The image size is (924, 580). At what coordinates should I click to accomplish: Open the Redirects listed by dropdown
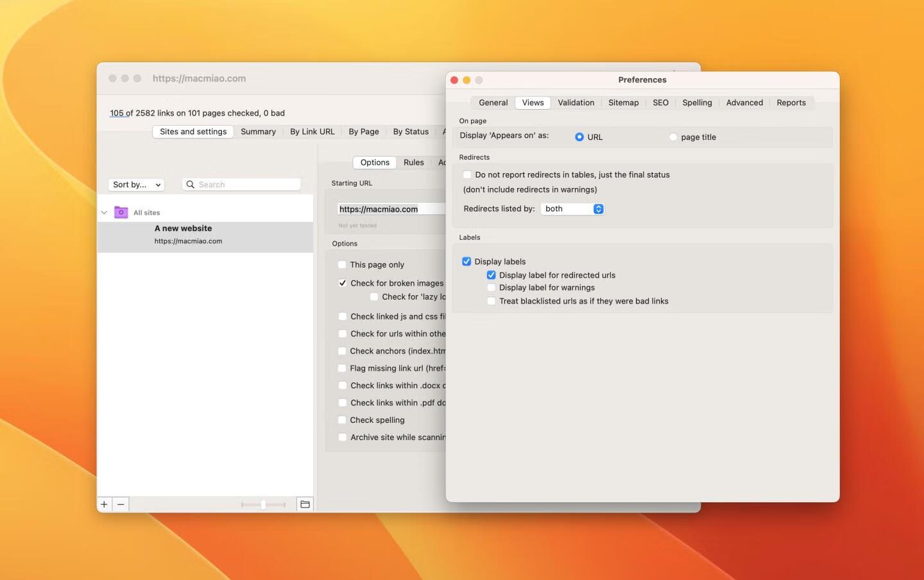[x=572, y=209]
